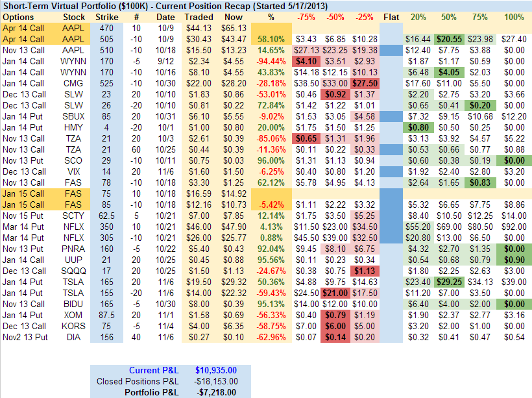Select the SBUX ticker cell
Image resolution: width=532 pixels, height=398 pixels.
[x=74, y=116]
